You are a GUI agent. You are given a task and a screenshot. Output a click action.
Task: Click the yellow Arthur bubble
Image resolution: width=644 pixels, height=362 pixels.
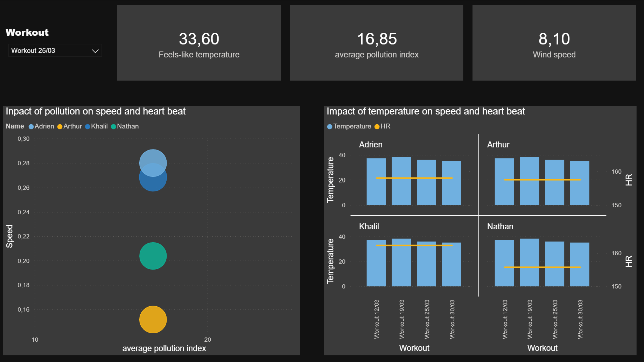[153, 319]
